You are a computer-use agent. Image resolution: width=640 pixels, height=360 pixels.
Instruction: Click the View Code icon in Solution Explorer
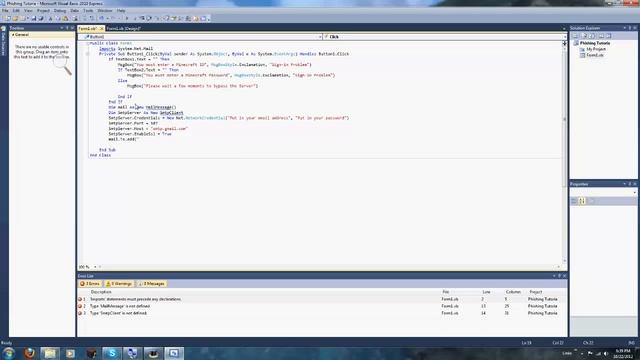click(x=601, y=36)
